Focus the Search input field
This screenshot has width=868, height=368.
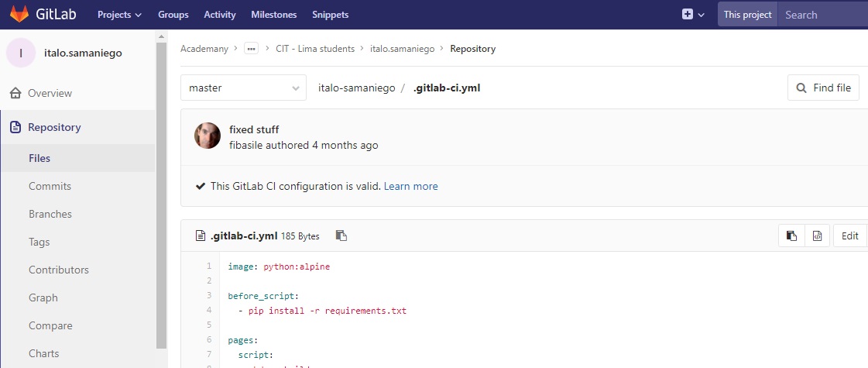click(822, 15)
